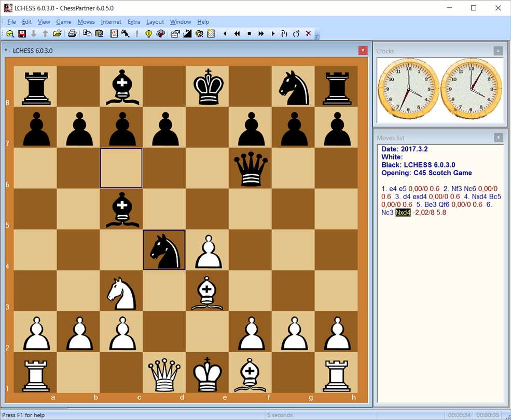Select the black king on e8
The image size is (511, 420).
208,87
